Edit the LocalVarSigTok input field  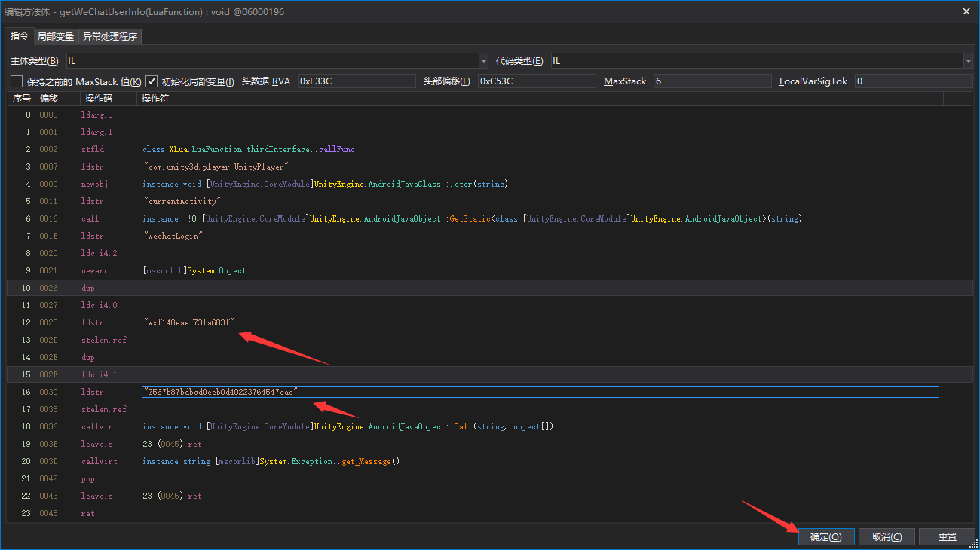point(913,81)
